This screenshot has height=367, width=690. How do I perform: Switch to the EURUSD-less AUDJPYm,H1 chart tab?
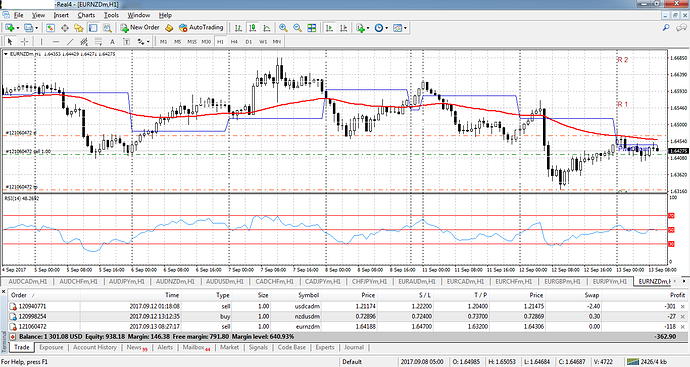[126, 281]
